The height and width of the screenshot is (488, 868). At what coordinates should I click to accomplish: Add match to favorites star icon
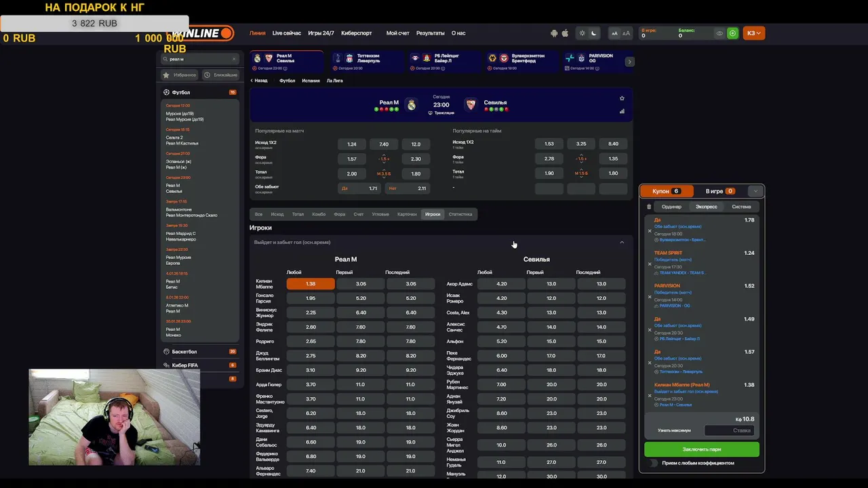tap(622, 98)
